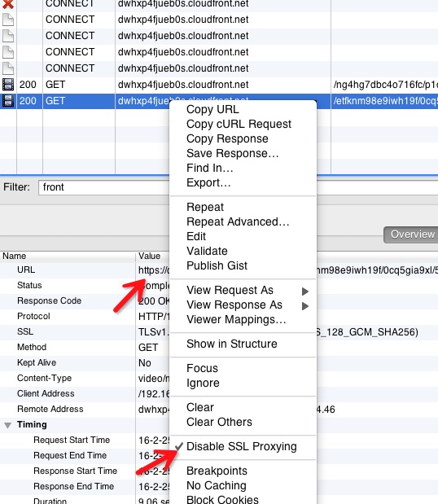Choose Ignore menu entry
438x504 pixels.
pos(203,383)
